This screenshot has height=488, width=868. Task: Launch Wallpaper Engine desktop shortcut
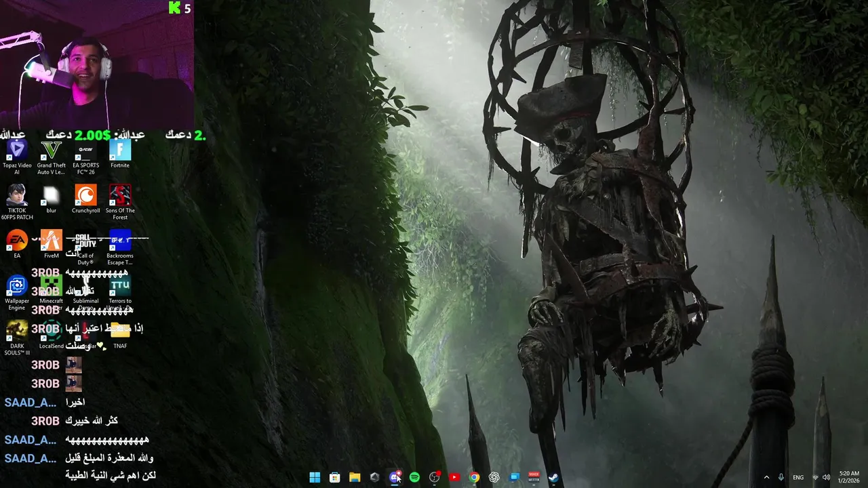[17, 293]
